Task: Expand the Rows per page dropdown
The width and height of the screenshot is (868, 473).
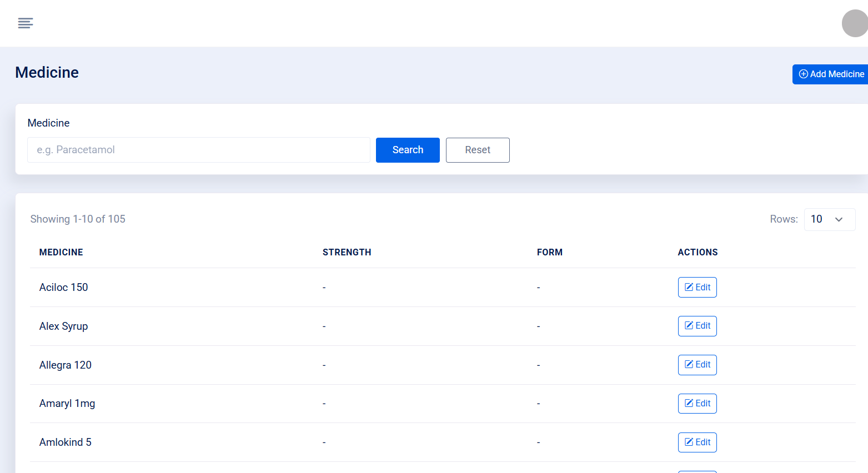Action: click(830, 219)
